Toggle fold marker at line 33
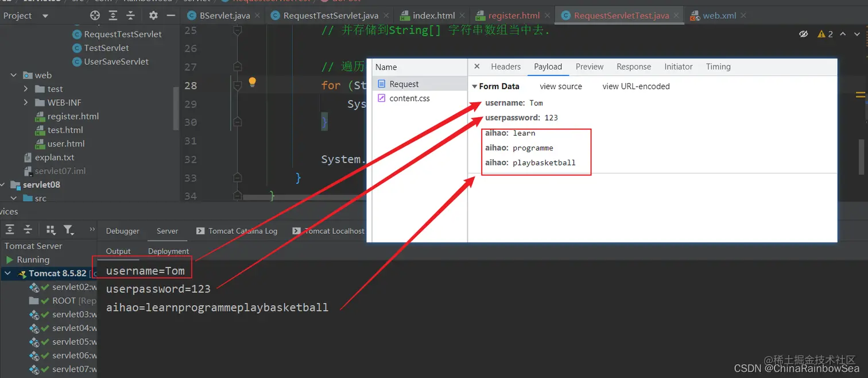This screenshot has width=868, height=378. (x=237, y=178)
